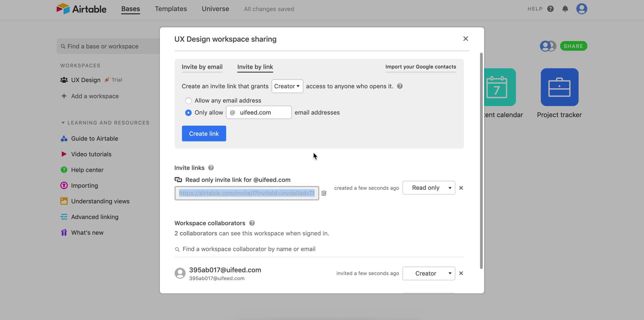Click the search icon in collaborator finder
Image resolution: width=644 pixels, height=320 pixels.
click(177, 249)
